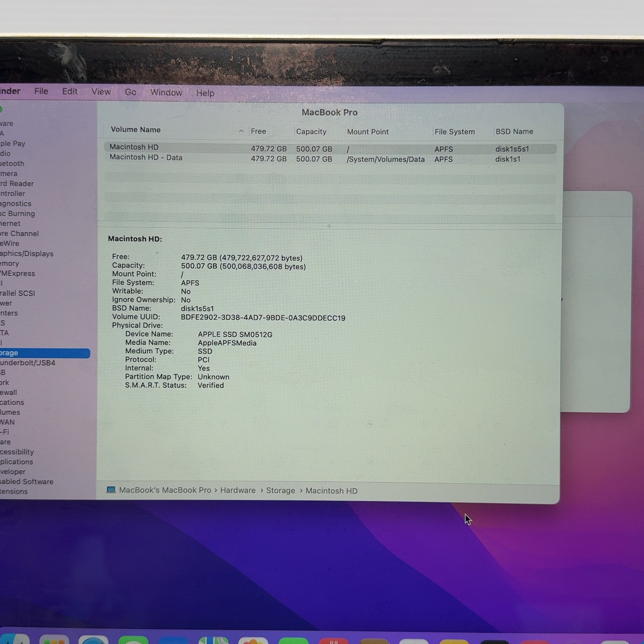The image size is (644, 644).
Task: Click Storage in the path bar
Action: (x=280, y=491)
